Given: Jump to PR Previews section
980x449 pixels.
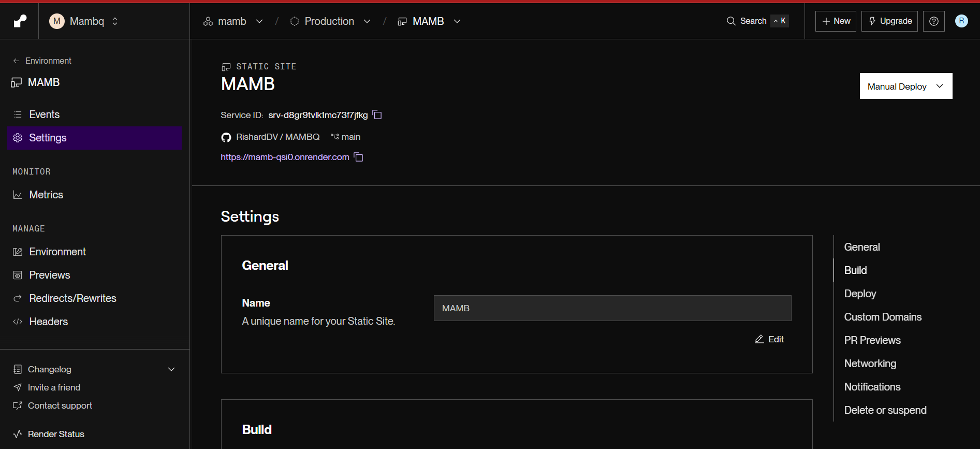Looking at the screenshot, I should [872, 340].
